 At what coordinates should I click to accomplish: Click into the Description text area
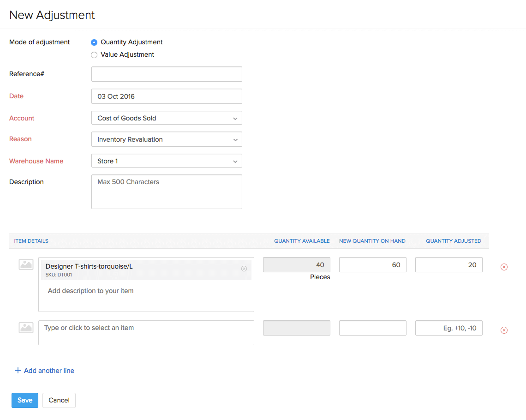point(167,192)
